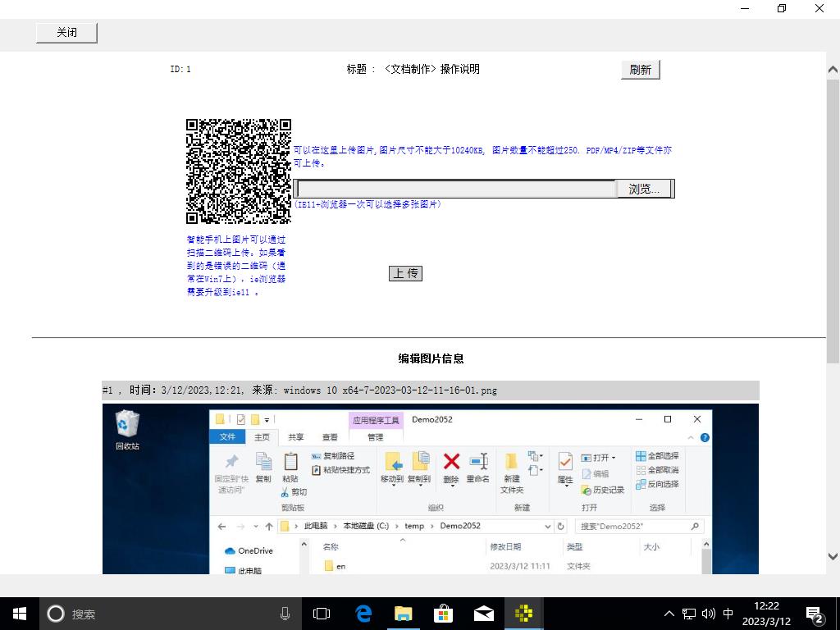Open Microsoft Store from the taskbar
Screen dimensions: 840x630
tap(443, 614)
